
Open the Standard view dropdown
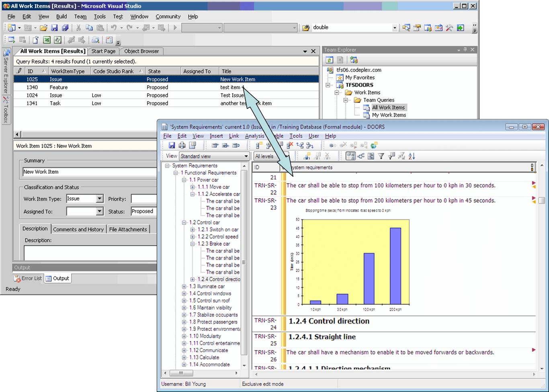tap(246, 156)
